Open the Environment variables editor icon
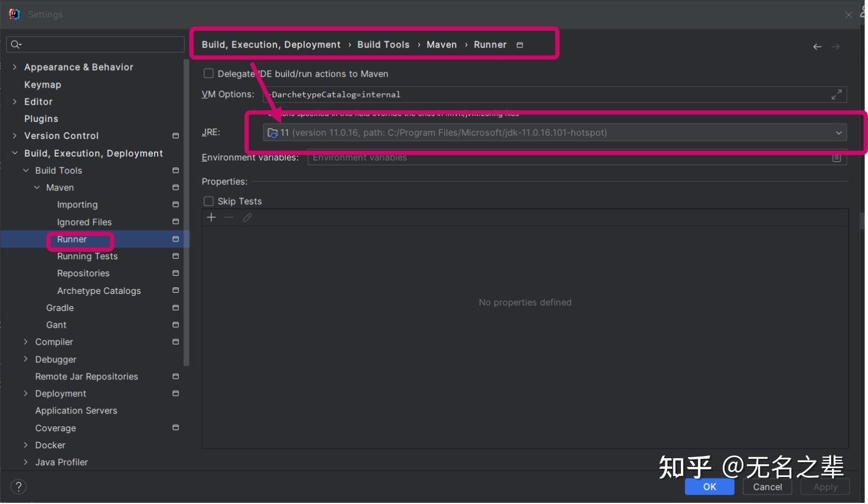 tap(837, 158)
